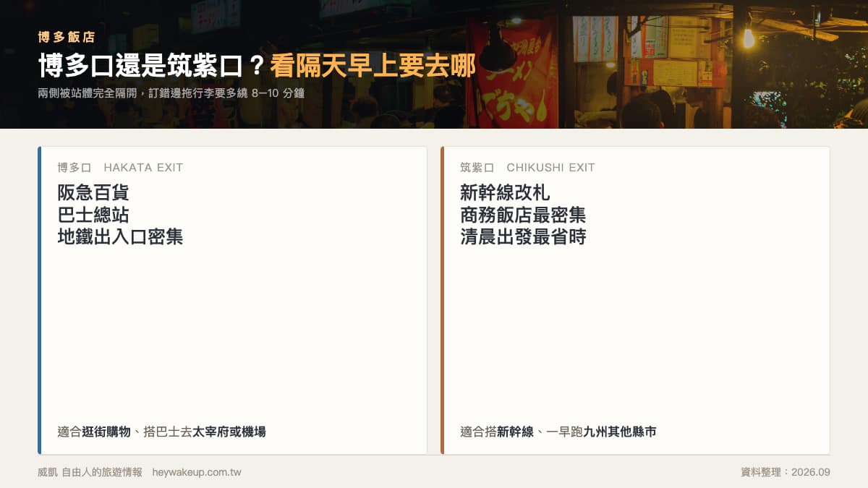Click the 博多飯店 category label
Viewport: 868px width, 488px height.
point(67,37)
